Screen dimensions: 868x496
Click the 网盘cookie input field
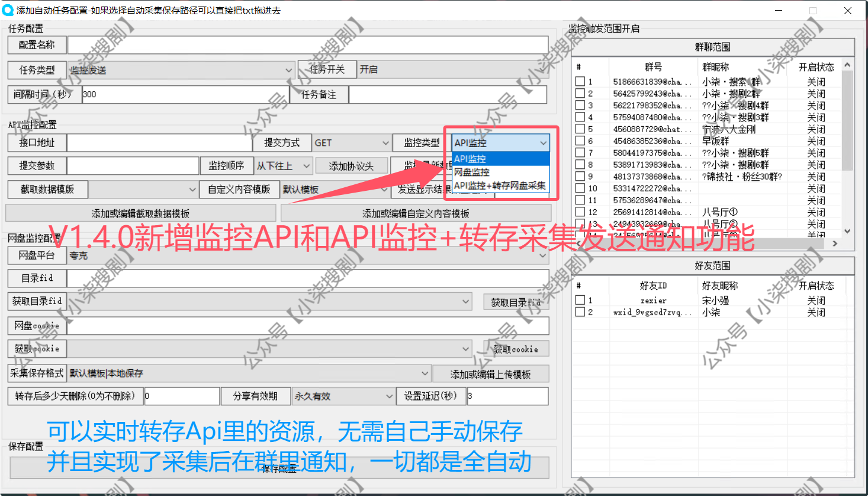click(x=308, y=325)
